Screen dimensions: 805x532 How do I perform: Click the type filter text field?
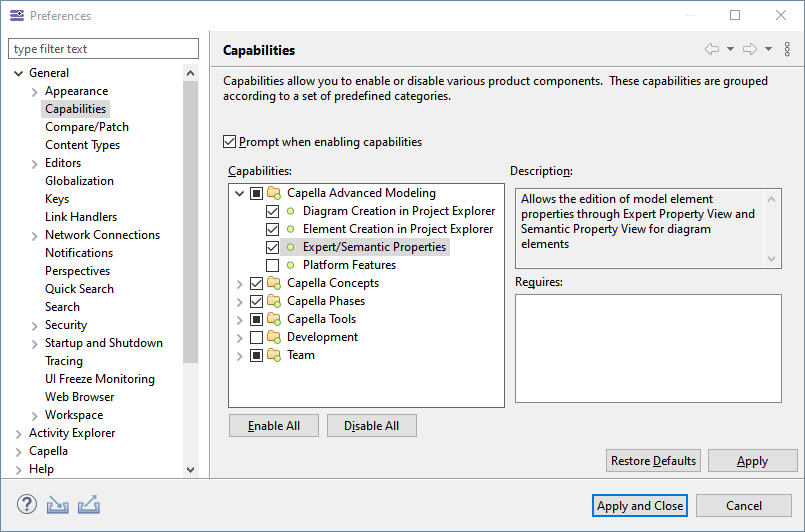103,49
